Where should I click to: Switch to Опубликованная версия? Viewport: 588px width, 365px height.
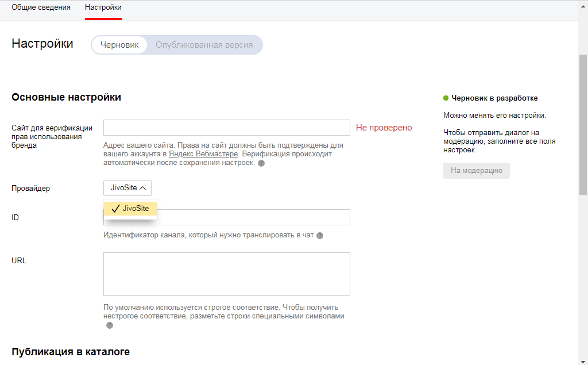[x=204, y=45]
